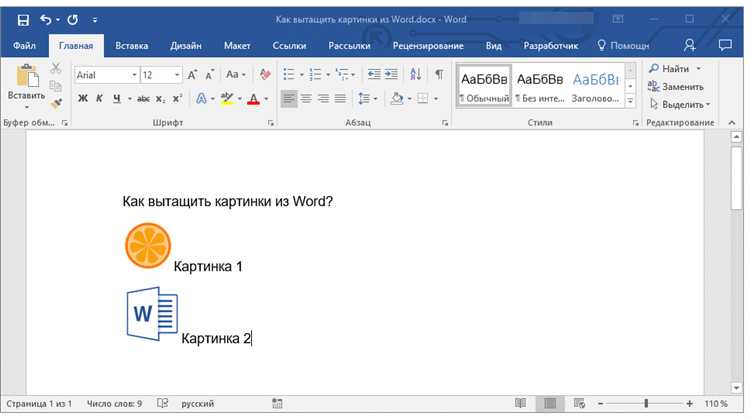
Task: Click the bulleted list icon
Action: coord(289,75)
